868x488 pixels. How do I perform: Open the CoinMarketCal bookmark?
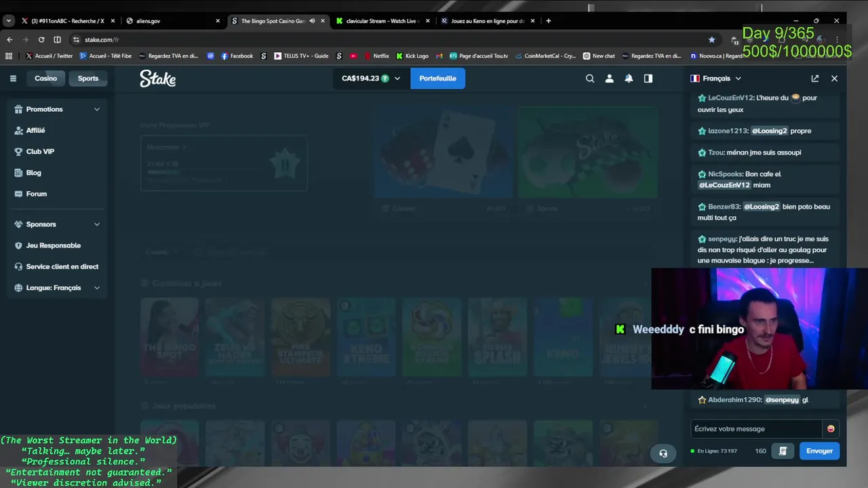pos(545,56)
